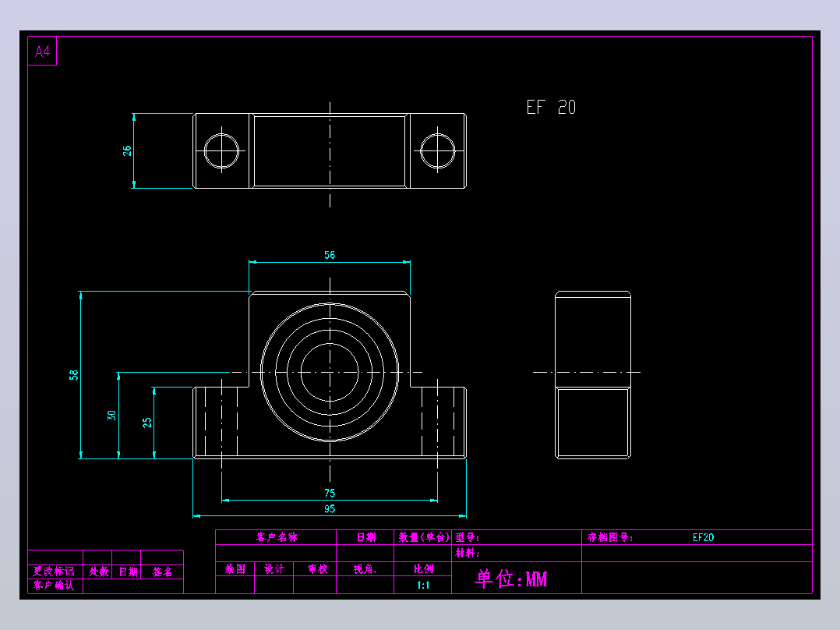Select the 绘图 cell
The height and width of the screenshot is (630, 840).
[235, 569]
